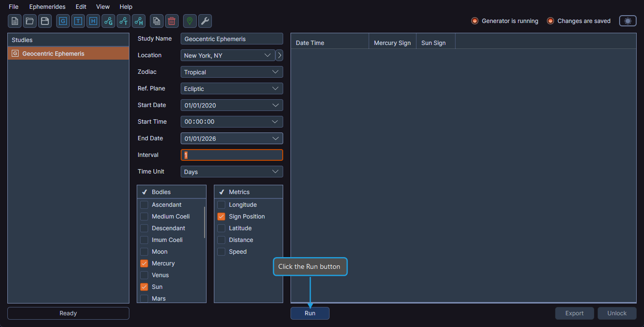Click inside the Interval input field
This screenshot has height=327, width=644.
pos(231,155)
